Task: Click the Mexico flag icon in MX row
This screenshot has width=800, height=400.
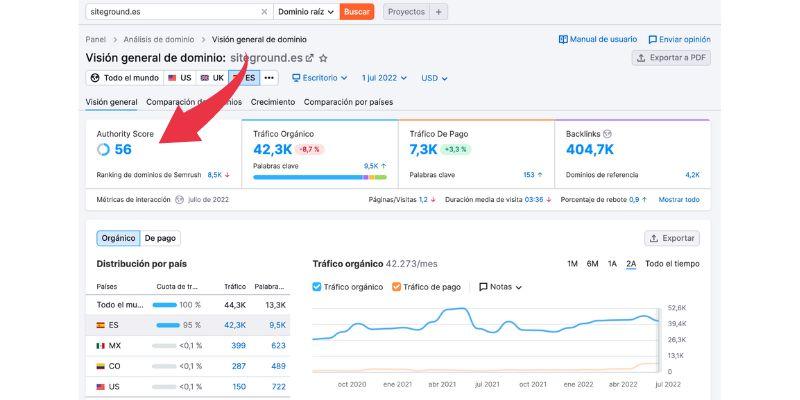Action: (101, 345)
